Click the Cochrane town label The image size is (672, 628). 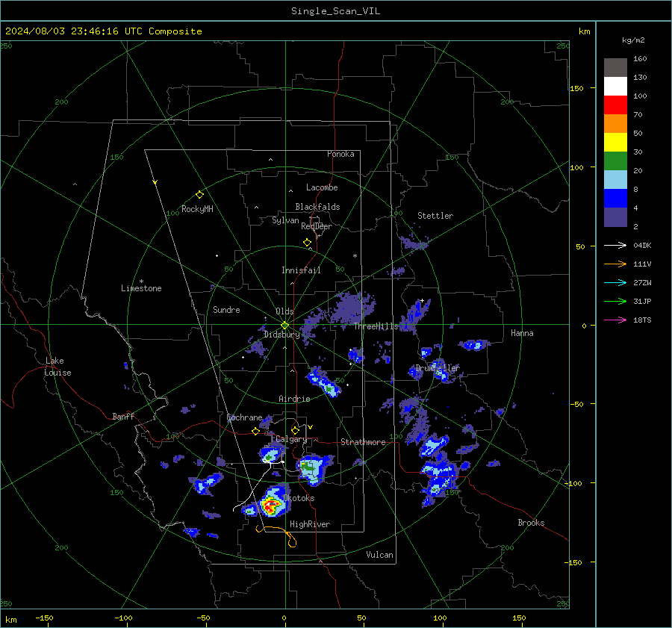(x=244, y=417)
